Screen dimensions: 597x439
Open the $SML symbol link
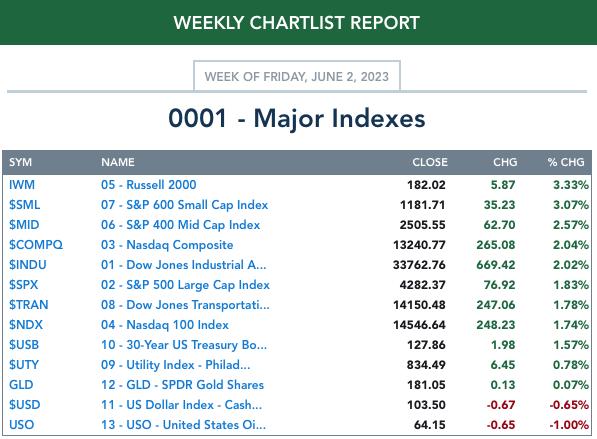tap(24, 205)
